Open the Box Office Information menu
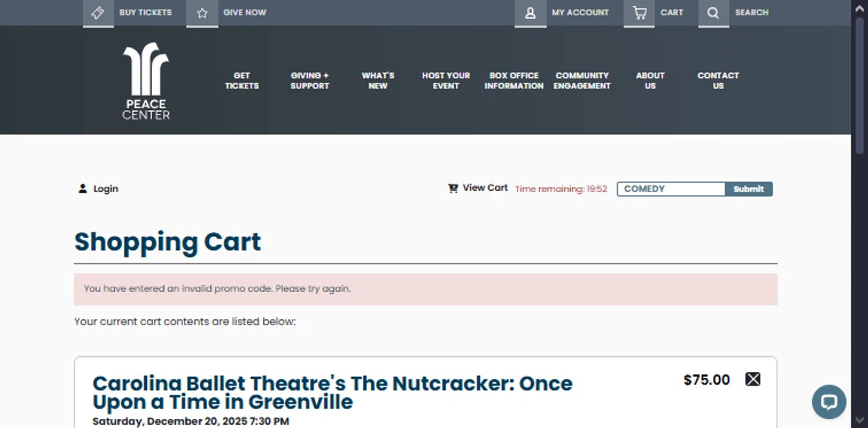Image resolution: width=868 pixels, height=428 pixels. point(514,80)
